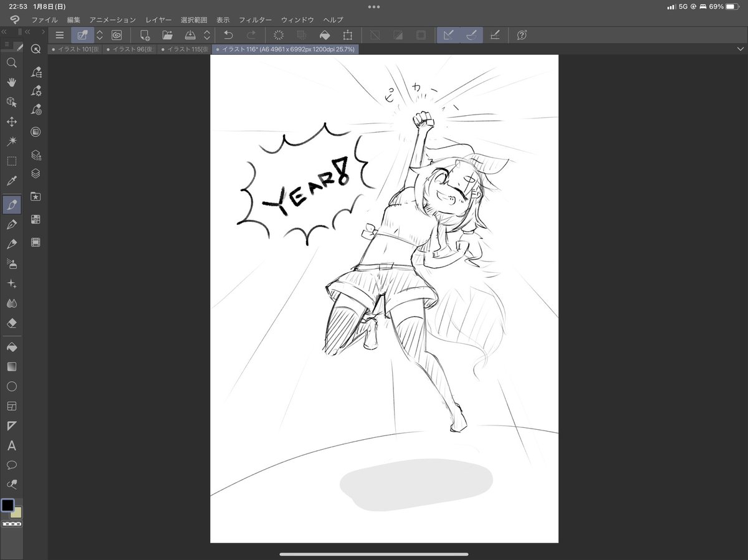Open the レイヤー menu

(x=158, y=20)
